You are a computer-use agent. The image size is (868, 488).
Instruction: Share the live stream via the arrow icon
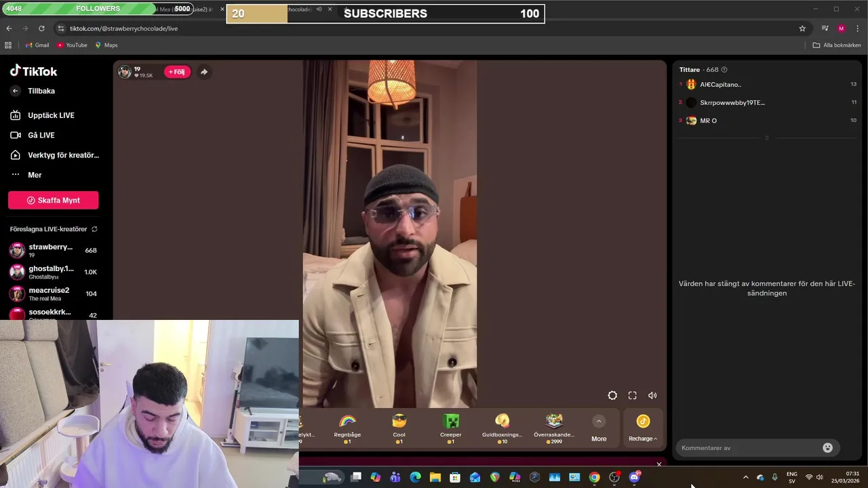(204, 72)
